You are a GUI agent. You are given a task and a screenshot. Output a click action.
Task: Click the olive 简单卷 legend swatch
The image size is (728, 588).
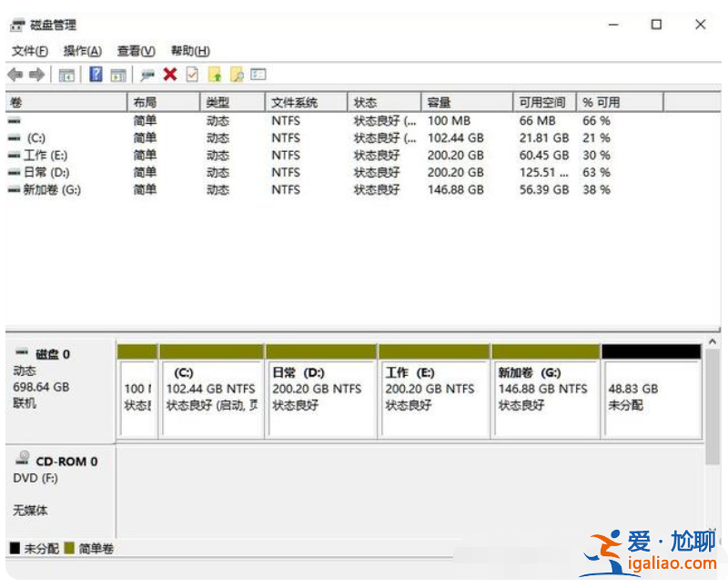coord(68,549)
